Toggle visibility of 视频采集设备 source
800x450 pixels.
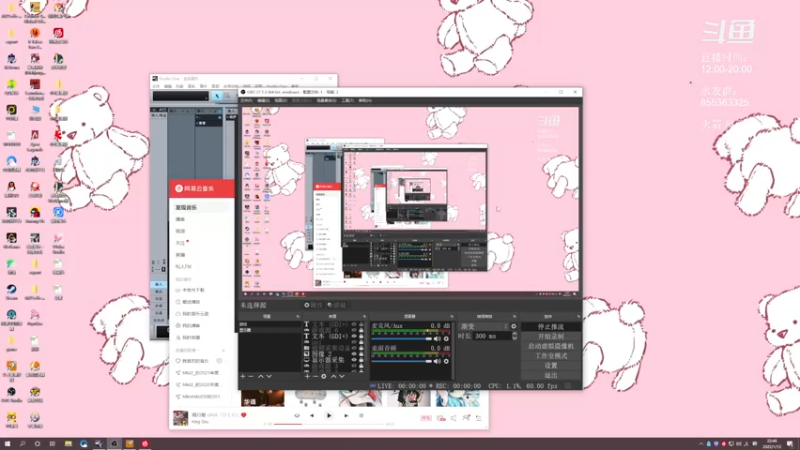[x=354, y=348]
